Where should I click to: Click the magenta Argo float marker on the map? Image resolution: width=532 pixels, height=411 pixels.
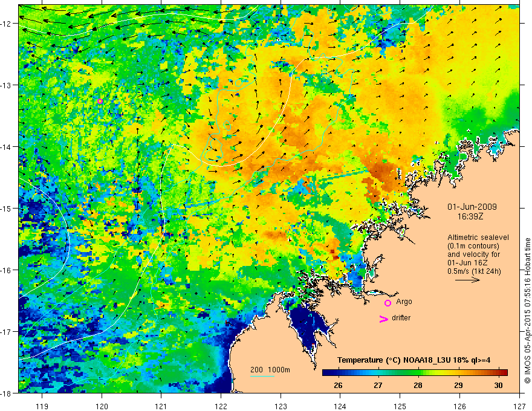(x=100, y=101)
